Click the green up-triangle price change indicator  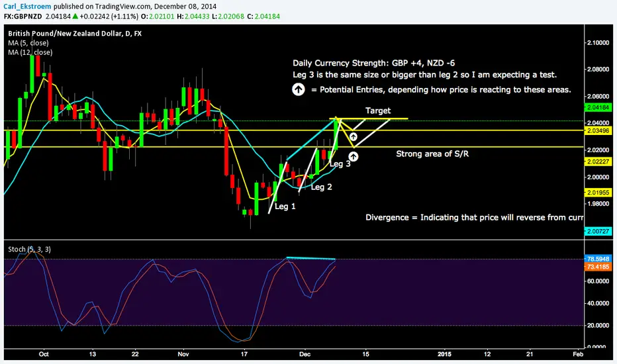(x=75, y=17)
